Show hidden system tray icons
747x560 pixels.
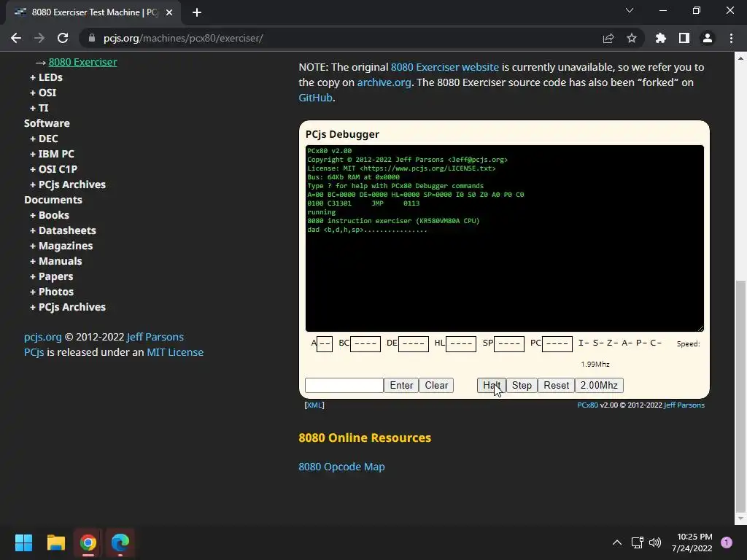pyautogui.click(x=617, y=542)
